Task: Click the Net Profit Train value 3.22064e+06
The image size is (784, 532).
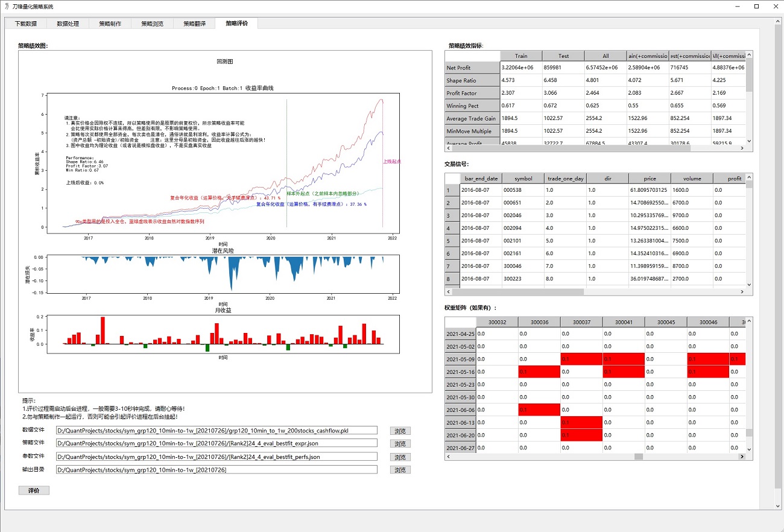Action: tap(521, 68)
